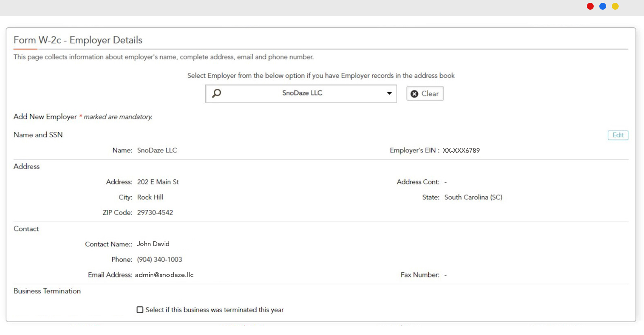
Task: Click the Employer's EIN value XX-XXX6789
Action: [x=461, y=150]
